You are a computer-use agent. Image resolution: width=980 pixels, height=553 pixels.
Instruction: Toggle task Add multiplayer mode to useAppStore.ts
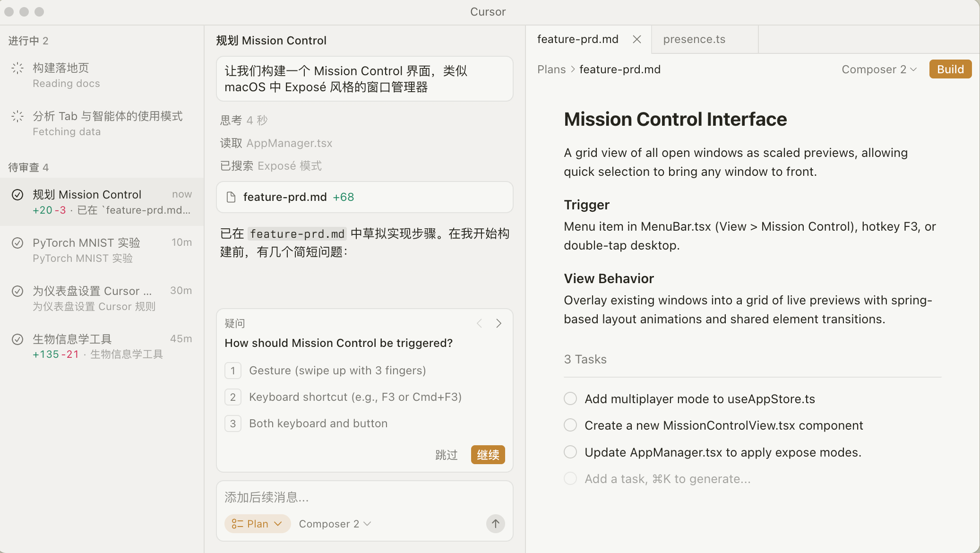tap(570, 398)
